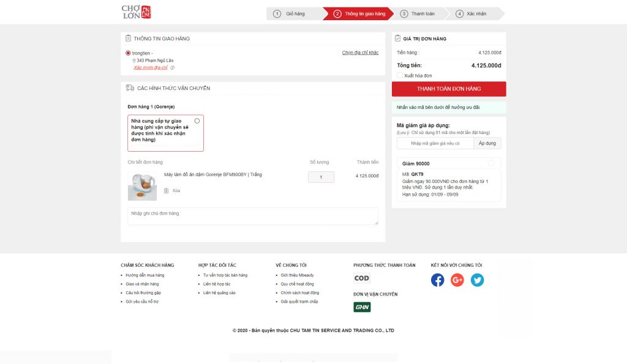Screen dimensions: 627x364
Task: Click the Thanh toán đơn hàng button
Action: 449,89
